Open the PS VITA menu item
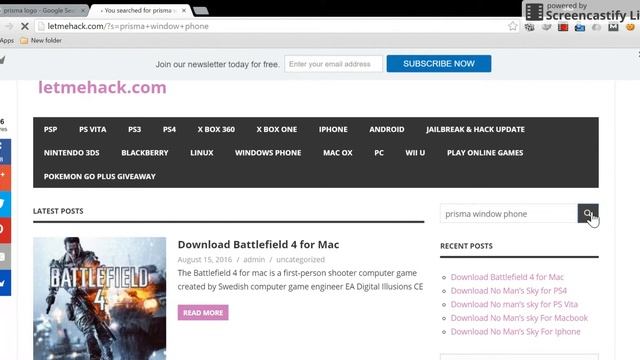Viewport: 640px width, 360px height. [93, 129]
